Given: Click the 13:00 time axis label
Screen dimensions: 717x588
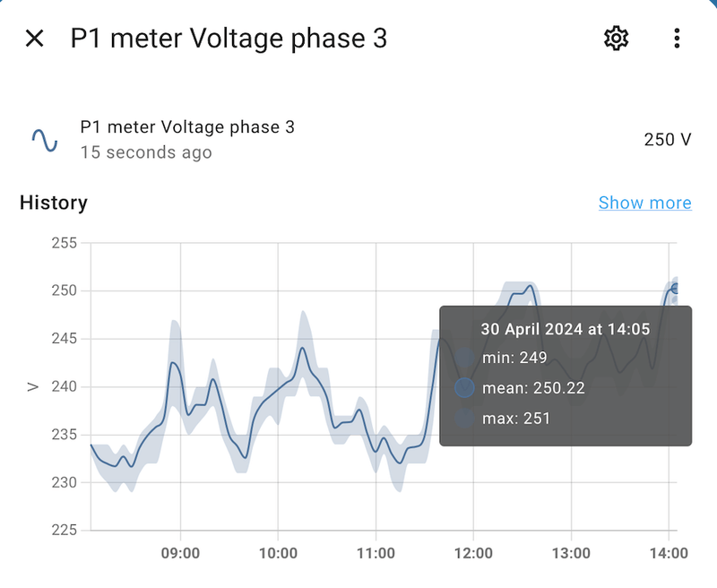Looking at the screenshot, I should tap(571, 553).
